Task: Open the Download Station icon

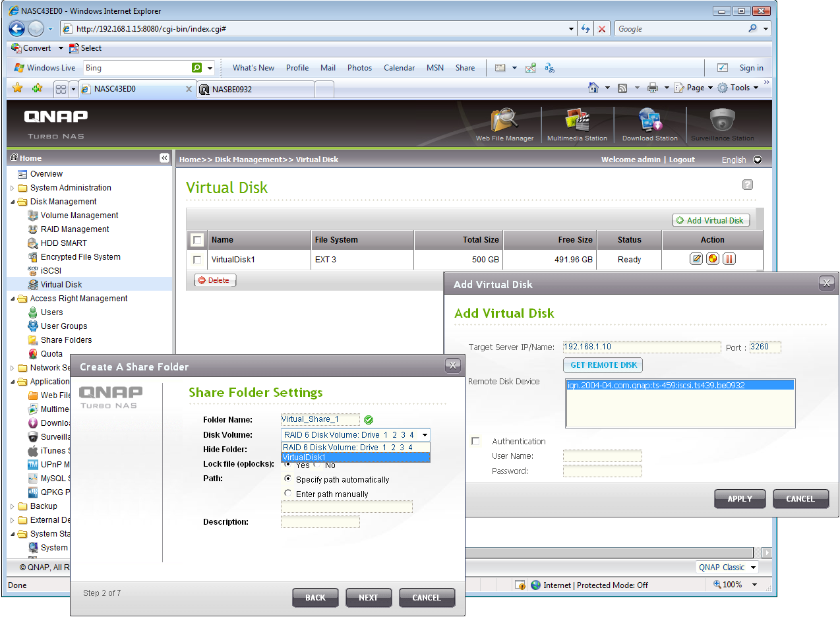Action: (x=649, y=124)
